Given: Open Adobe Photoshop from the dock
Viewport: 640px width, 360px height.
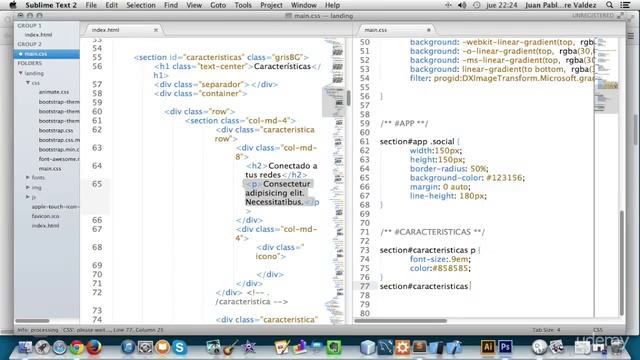Looking at the screenshot, I should point(505,347).
